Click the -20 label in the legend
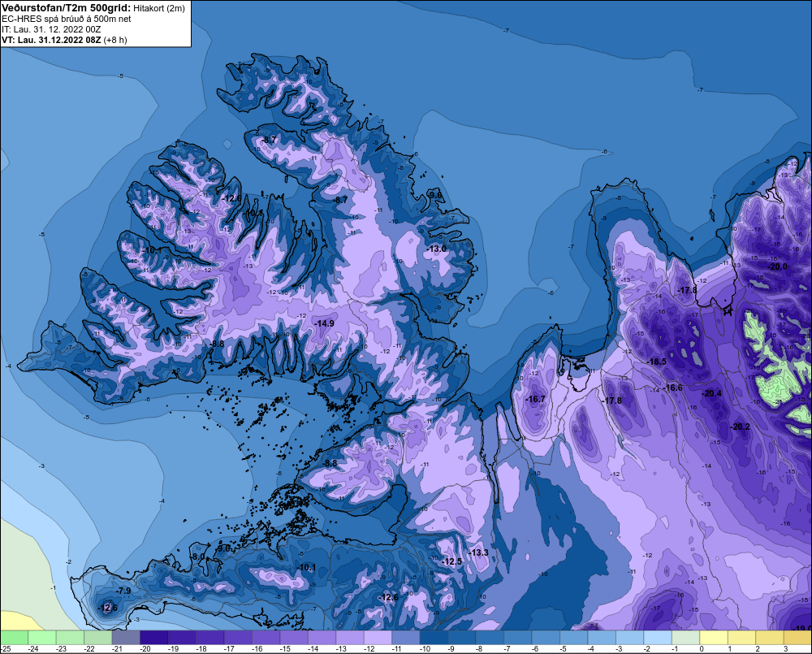This screenshot has height=654, width=812. click(x=145, y=649)
